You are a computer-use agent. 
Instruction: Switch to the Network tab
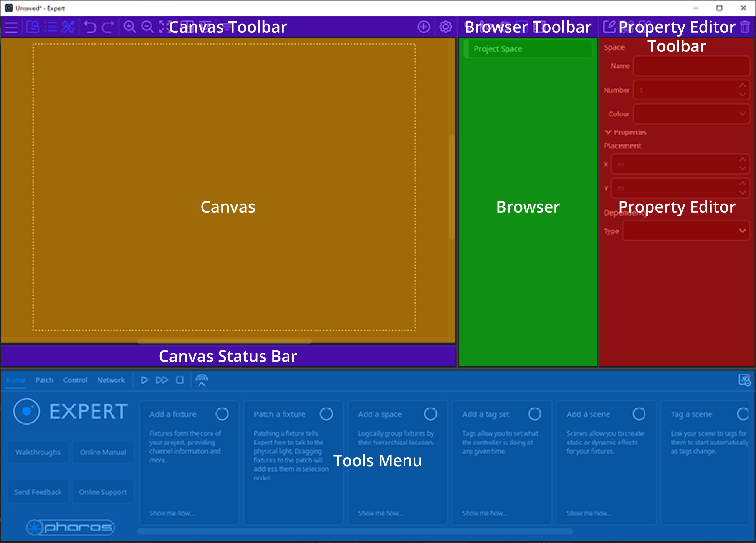point(111,380)
